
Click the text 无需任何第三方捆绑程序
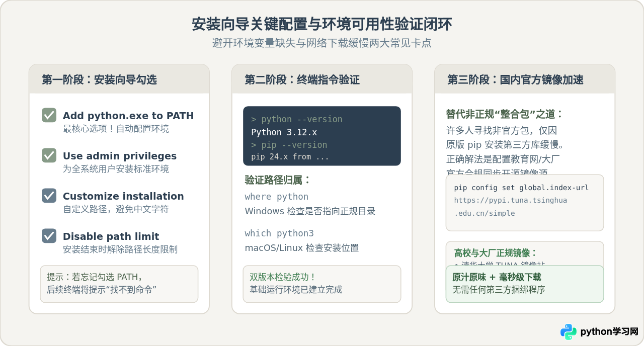pyautogui.click(x=499, y=290)
